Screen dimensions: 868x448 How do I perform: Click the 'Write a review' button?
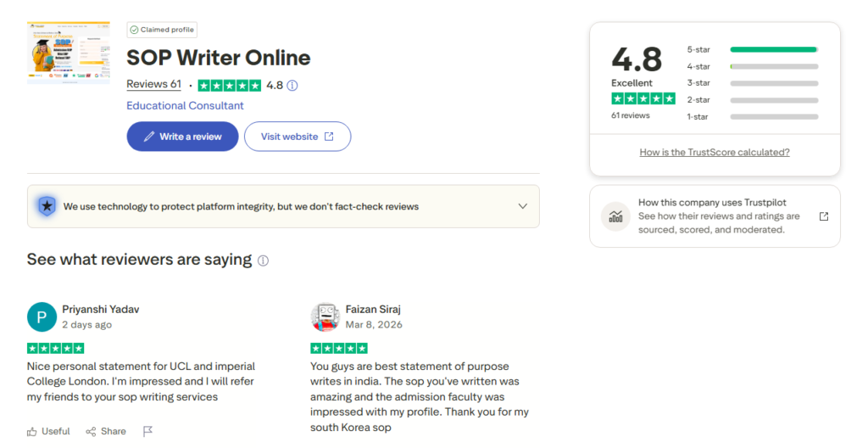point(182,137)
